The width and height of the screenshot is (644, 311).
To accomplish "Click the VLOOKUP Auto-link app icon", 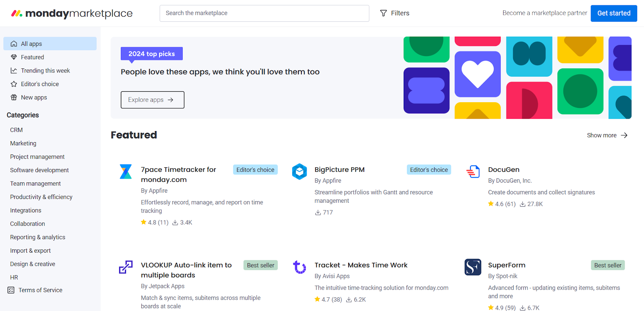I will (126, 267).
